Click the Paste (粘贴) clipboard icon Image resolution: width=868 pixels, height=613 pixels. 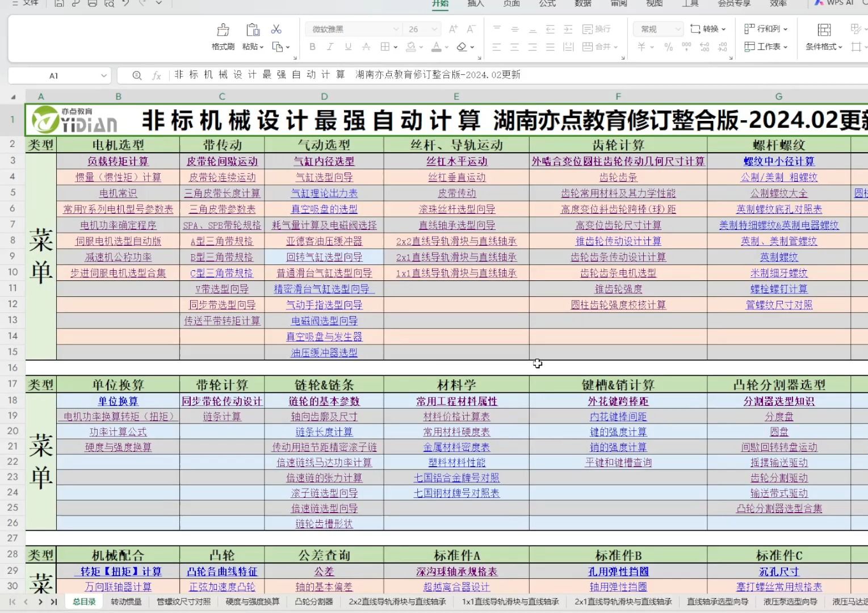[x=253, y=30]
